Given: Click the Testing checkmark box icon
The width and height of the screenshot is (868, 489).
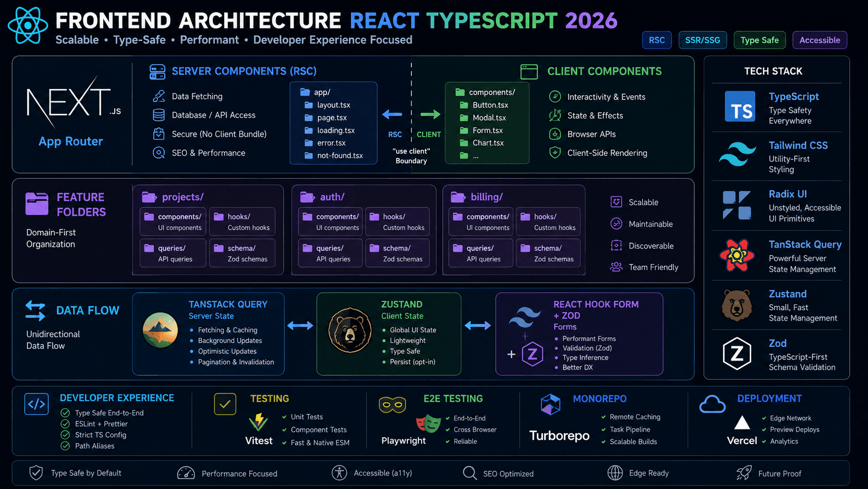Looking at the screenshot, I should 225,404.
